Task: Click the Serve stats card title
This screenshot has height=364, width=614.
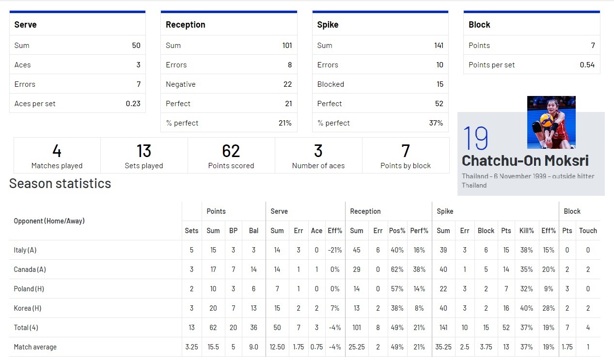Action: tap(26, 25)
